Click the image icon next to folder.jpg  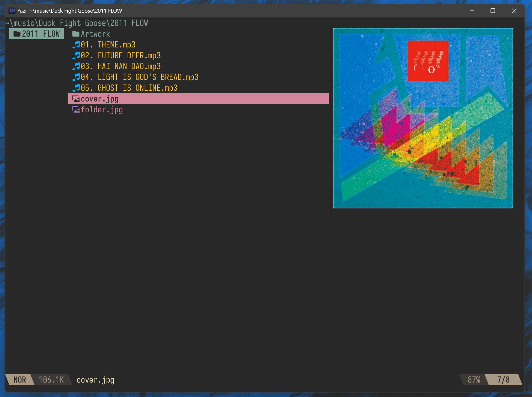[76, 110]
